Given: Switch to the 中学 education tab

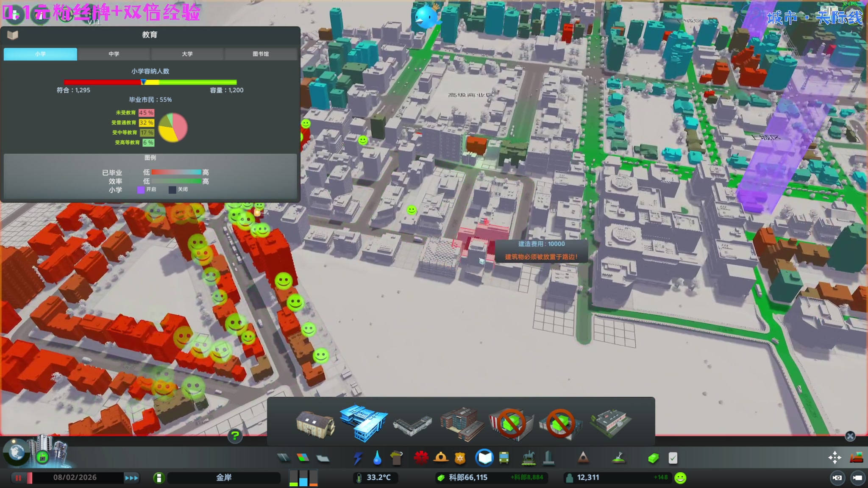Looking at the screenshot, I should [x=114, y=54].
